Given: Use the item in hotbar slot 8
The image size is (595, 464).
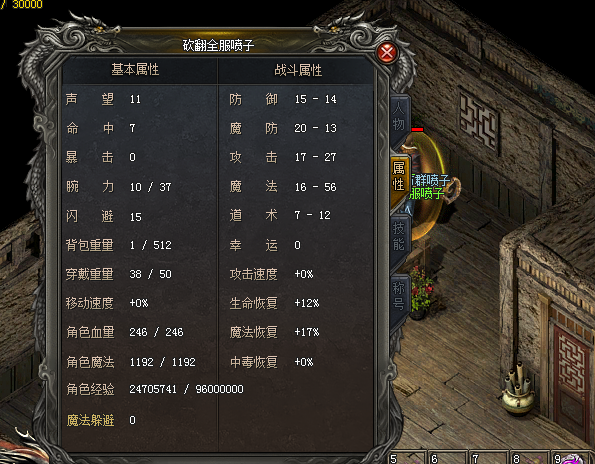Looking at the screenshot, I should pos(529,458).
